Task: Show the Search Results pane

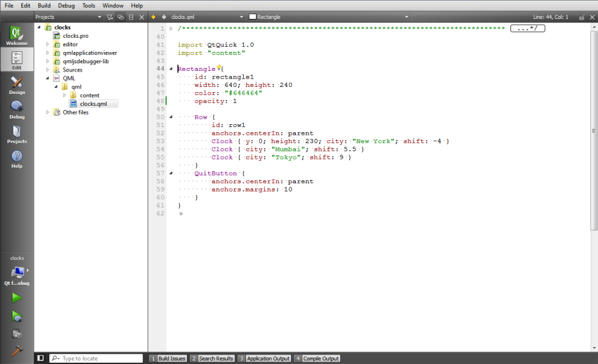Action: pyautogui.click(x=212, y=358)
